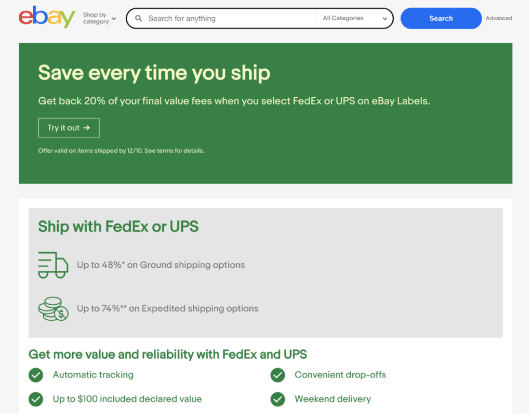Click the Try it out button
This screenshot has height=417, width=532.
(x=68, y=127)
